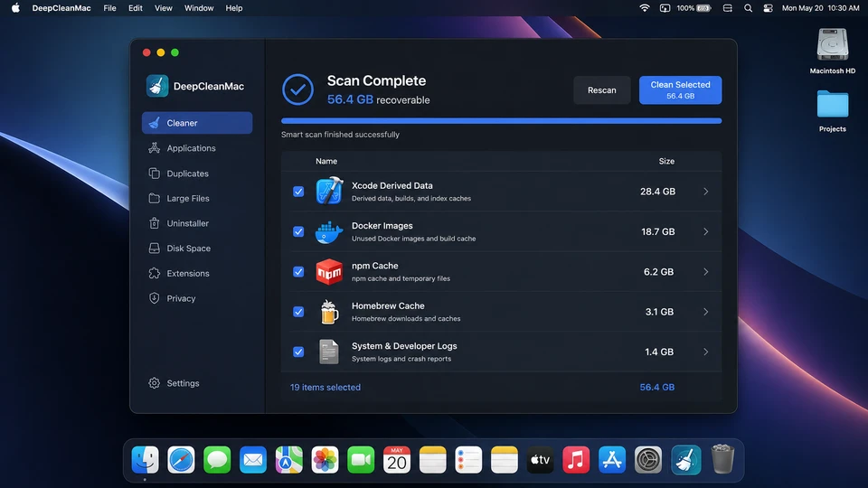Open Photos in the dock
The width and height of the screenshot is (868, 488).
tap(325, 459)
